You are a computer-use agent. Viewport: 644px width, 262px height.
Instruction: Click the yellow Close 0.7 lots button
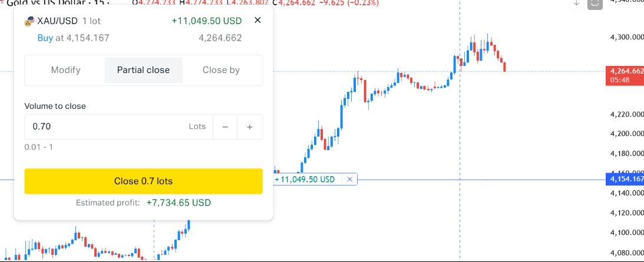pyautogui.click(x=143, y=181)
